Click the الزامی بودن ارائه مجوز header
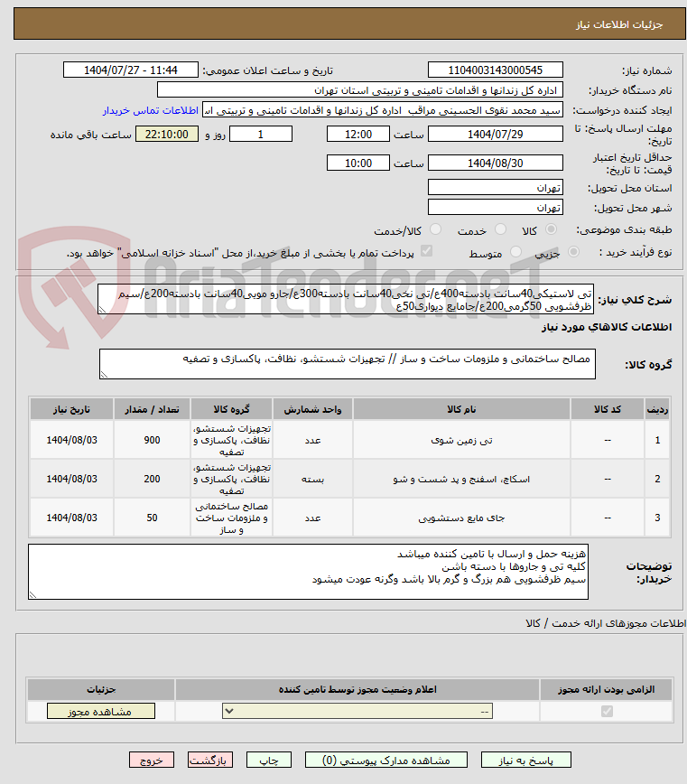 606,689
